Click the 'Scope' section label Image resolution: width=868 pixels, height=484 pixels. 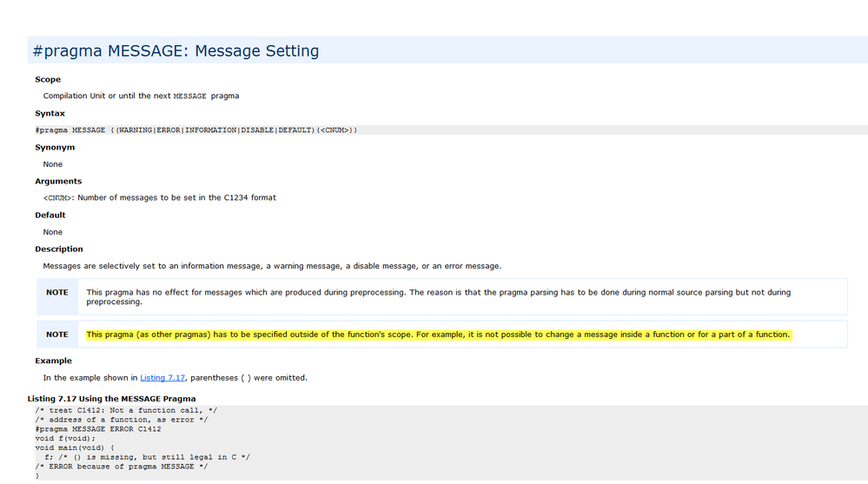pos(48,79)
